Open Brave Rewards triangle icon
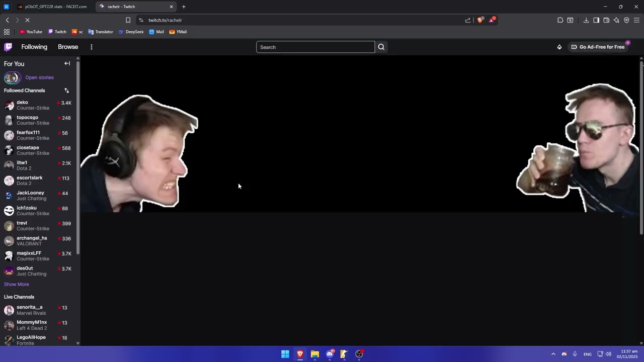This screenshot has height=362, width=644. click(492, 20)
